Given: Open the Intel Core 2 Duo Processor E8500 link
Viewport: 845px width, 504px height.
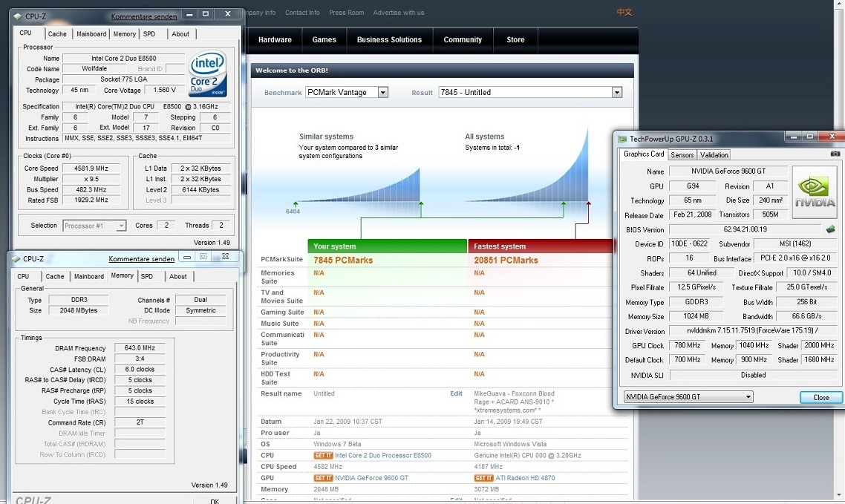Looking at the screenshot, I should point(383,456).
